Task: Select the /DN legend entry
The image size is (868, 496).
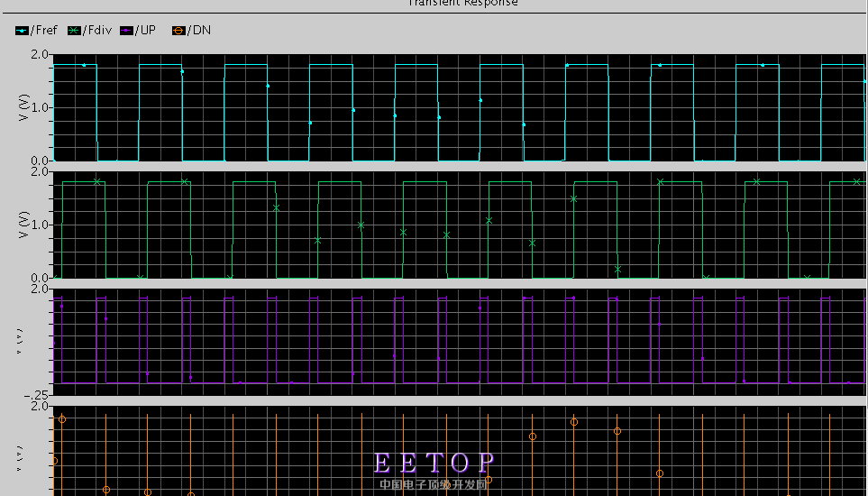Action: click(191, 31)
